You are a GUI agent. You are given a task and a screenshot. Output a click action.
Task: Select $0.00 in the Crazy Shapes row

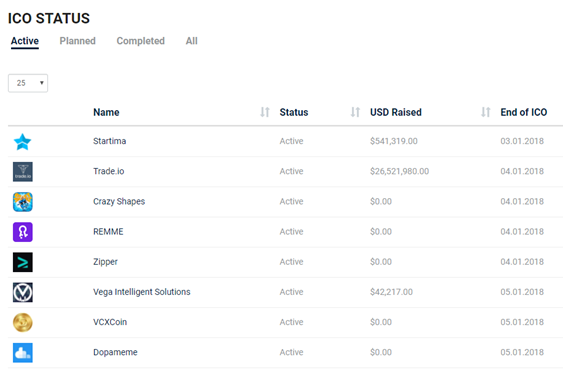381,201
